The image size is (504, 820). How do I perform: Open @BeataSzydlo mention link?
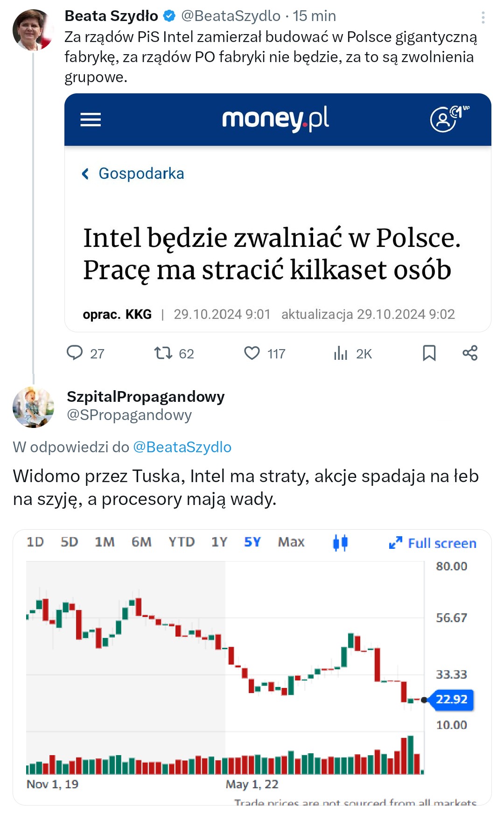(182, 447)
